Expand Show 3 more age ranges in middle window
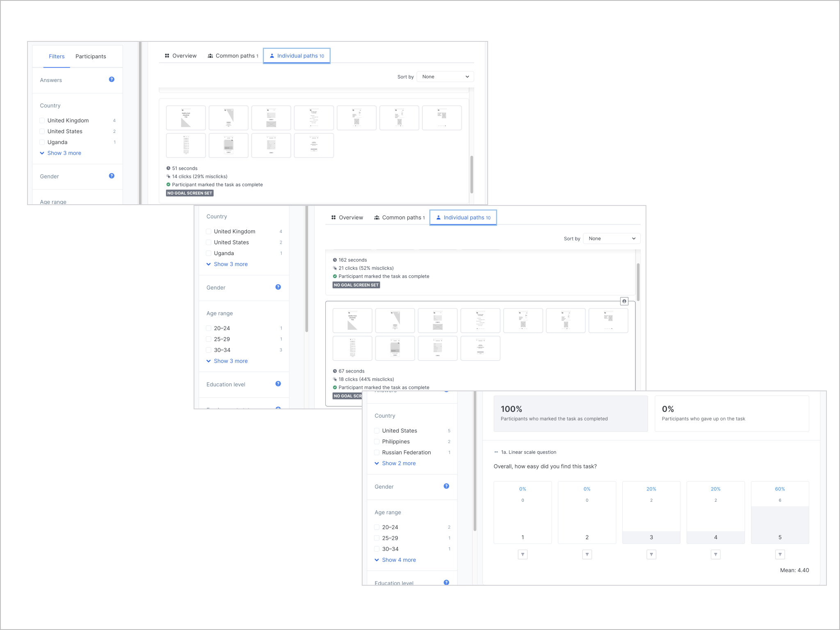 (227, 361)
